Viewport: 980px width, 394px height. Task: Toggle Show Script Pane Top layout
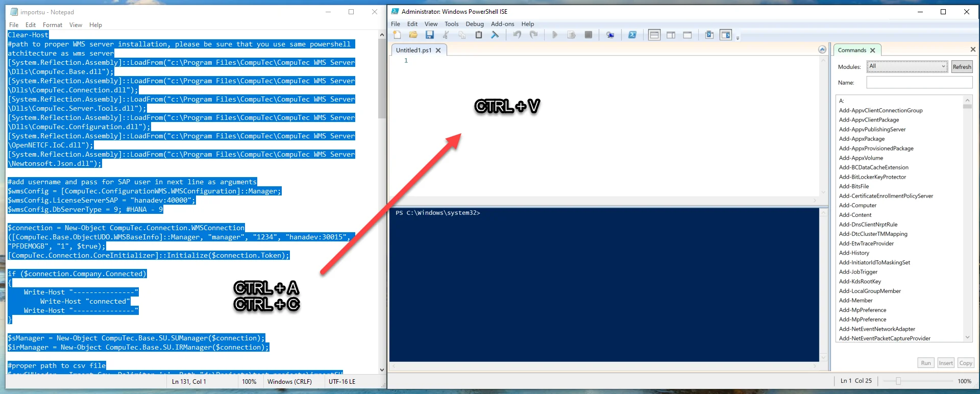click(654, 35)
